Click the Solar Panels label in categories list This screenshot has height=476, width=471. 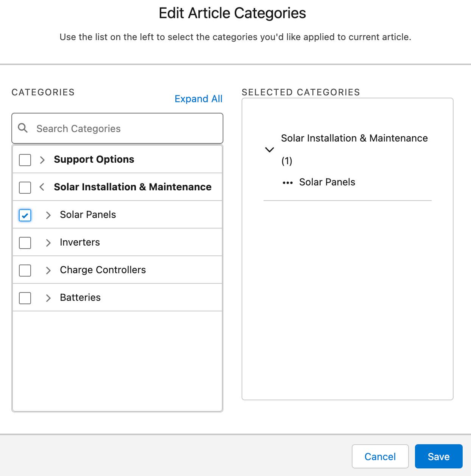tap(88, 215)
